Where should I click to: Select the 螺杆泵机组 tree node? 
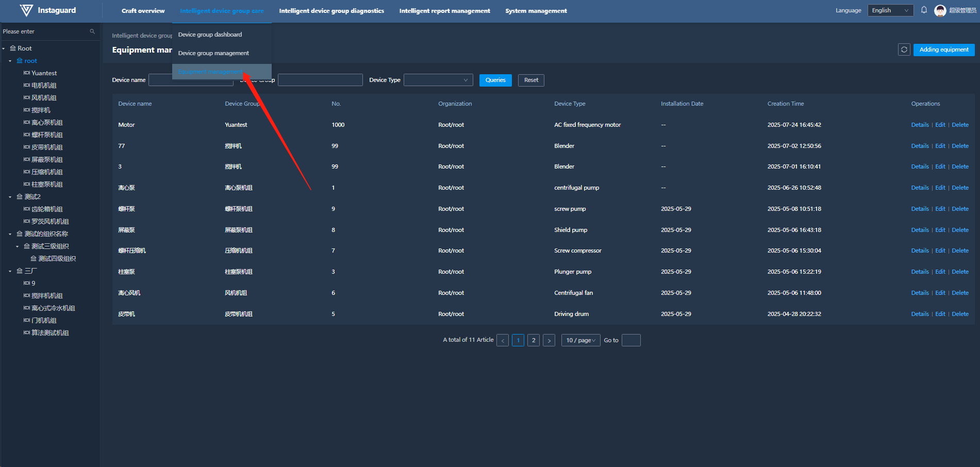pos(47,135)
